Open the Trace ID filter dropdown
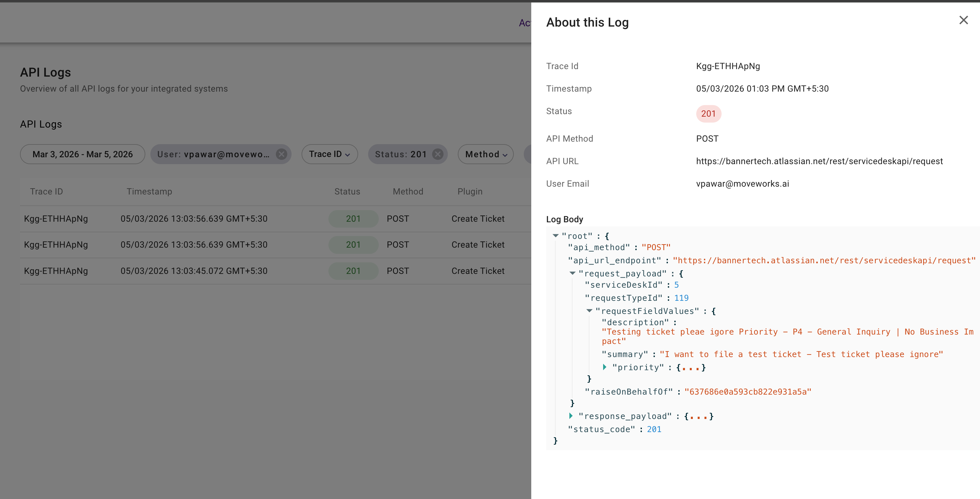The image size is (980, 499). tap(329, 154)
